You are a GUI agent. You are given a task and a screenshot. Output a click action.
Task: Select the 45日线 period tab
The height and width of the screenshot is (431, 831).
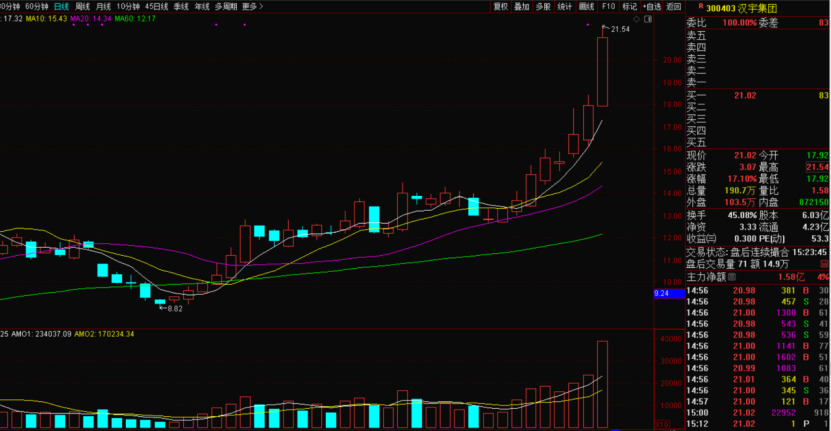(156, 6)
